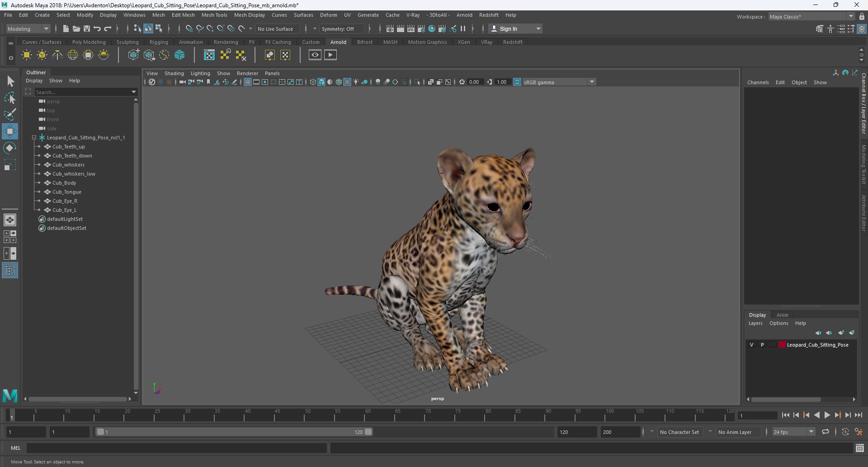
Task: Click the MEL command line input field
Action: (176, 448)
